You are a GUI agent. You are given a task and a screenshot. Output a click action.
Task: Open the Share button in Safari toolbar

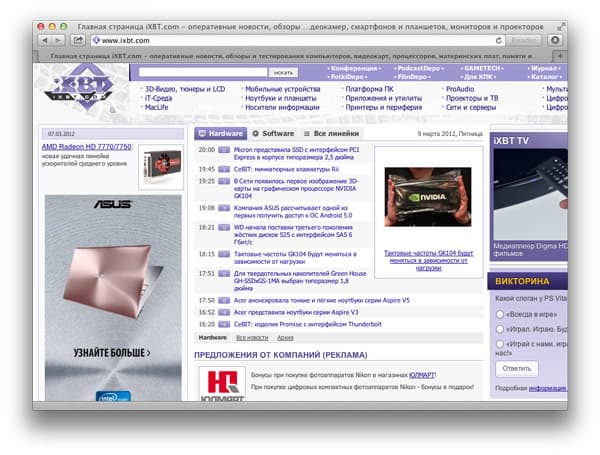[x=78, y=40]
